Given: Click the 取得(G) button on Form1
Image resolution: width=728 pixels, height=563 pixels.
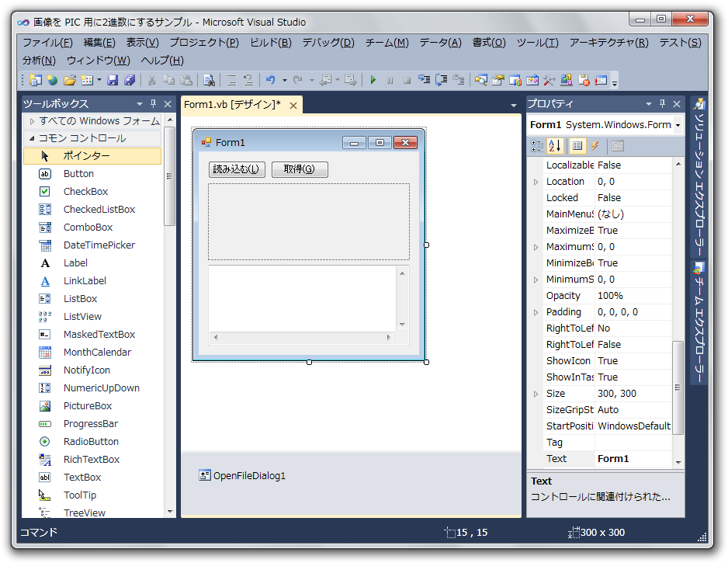Looking at the screenshot, I should 300,169.
